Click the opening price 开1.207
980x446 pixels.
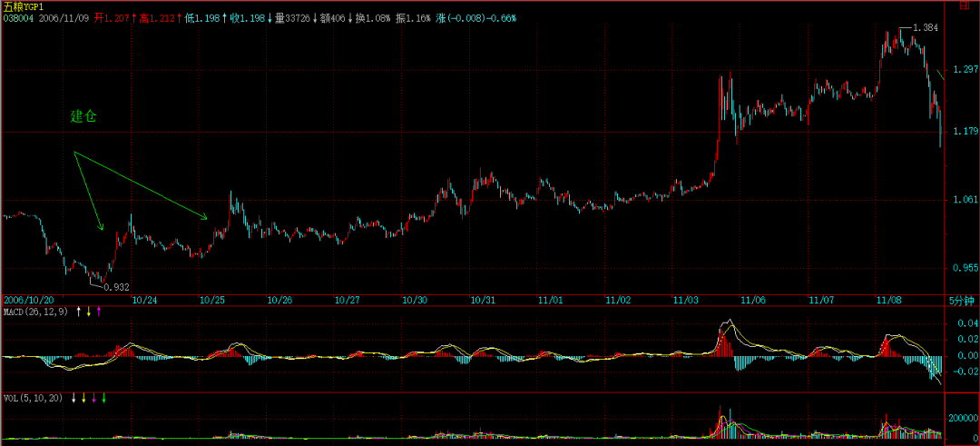click(112, 19)
